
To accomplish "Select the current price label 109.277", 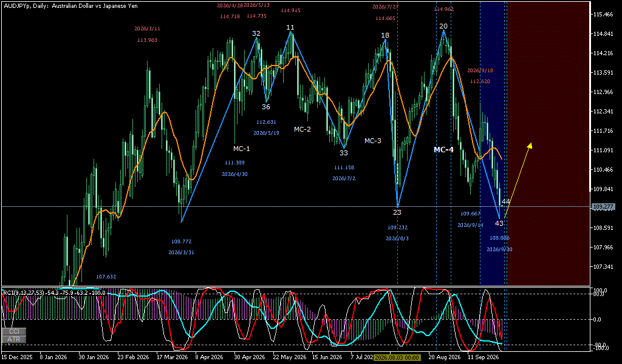I will coord(603,207).
